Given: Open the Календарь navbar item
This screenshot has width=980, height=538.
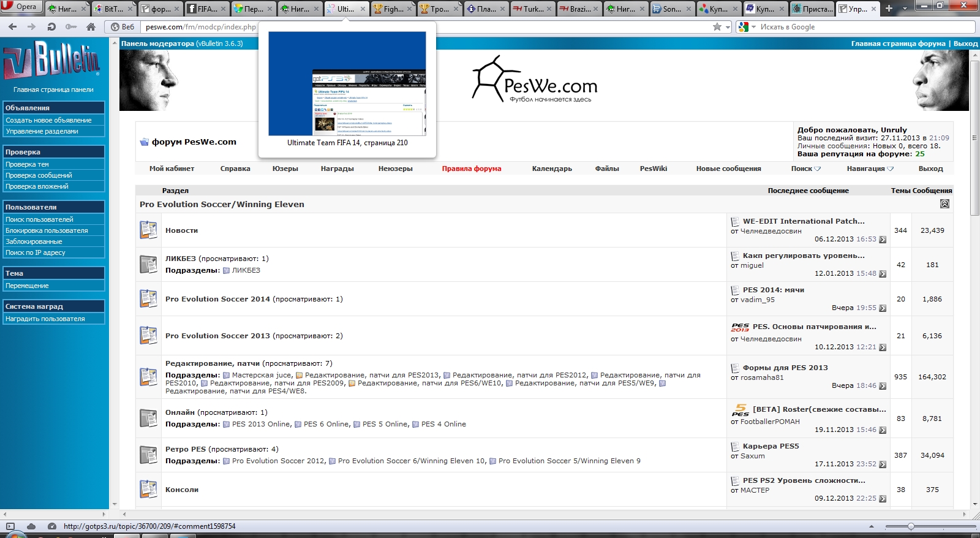Looking at the screenshot, I should point(552,169).
